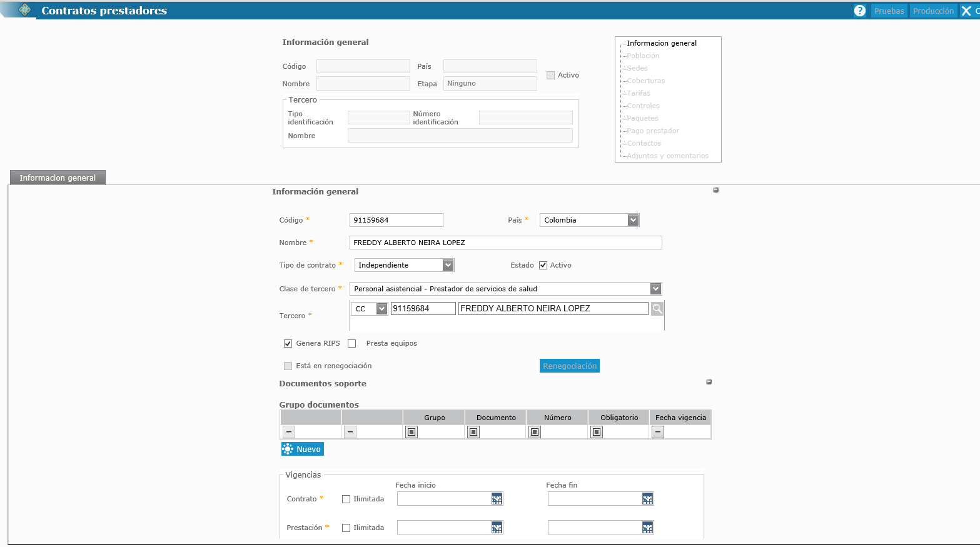The height and width of the screenshot is (547, 980).
Task: Toggle the Genera RIPS checkbox
Action: [288, 343]
